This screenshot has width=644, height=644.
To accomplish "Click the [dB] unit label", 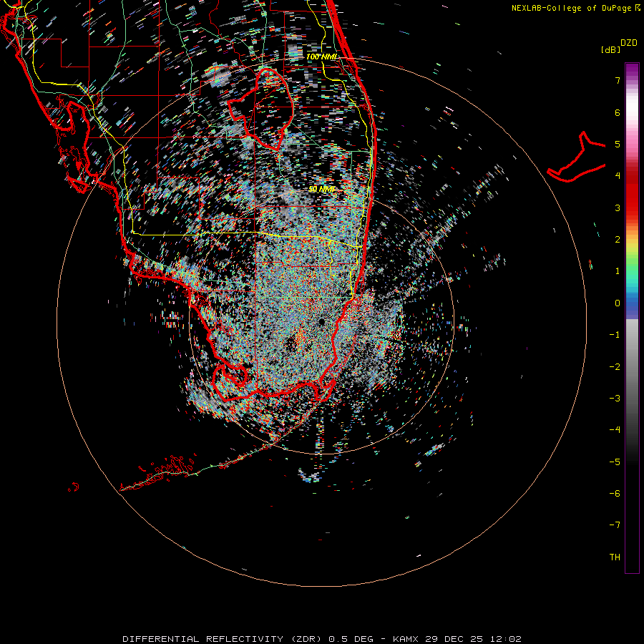I will coord(610,49).
